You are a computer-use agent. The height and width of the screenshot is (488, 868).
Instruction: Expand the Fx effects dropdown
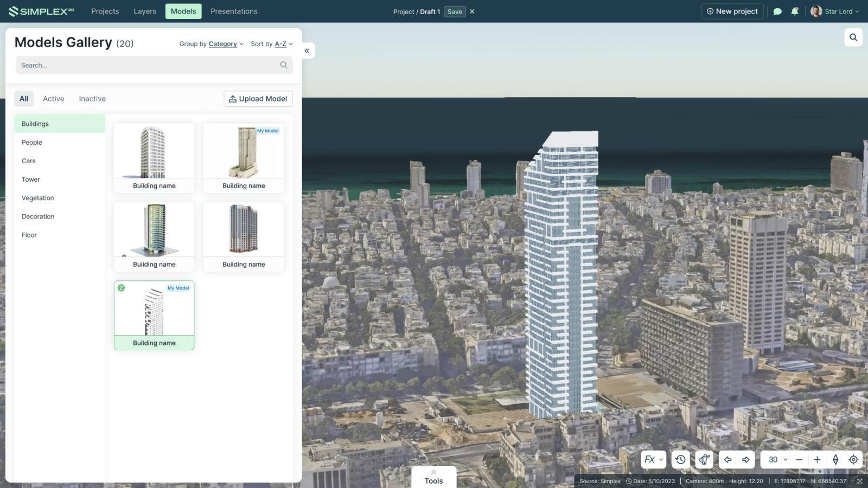point(653,459)
